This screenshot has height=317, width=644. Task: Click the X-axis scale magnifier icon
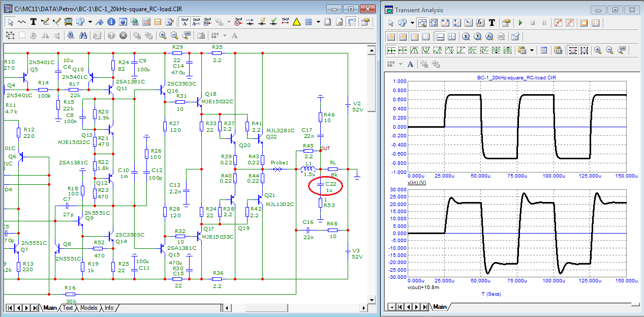(x=466, y=37)
